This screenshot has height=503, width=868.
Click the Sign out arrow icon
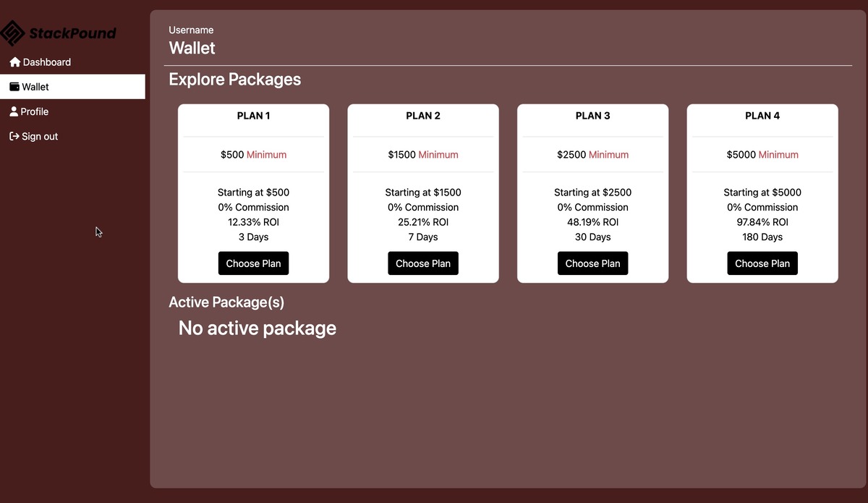coord(14,136)
